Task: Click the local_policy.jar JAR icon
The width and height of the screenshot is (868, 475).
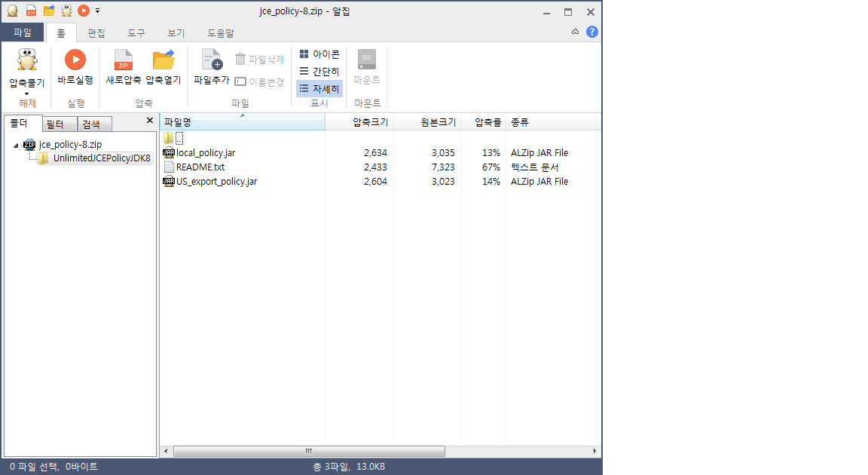Action: click(x=169, y=153)
